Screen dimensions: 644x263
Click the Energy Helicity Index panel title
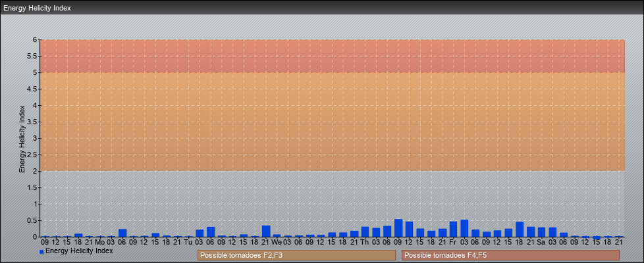point(38,8)
